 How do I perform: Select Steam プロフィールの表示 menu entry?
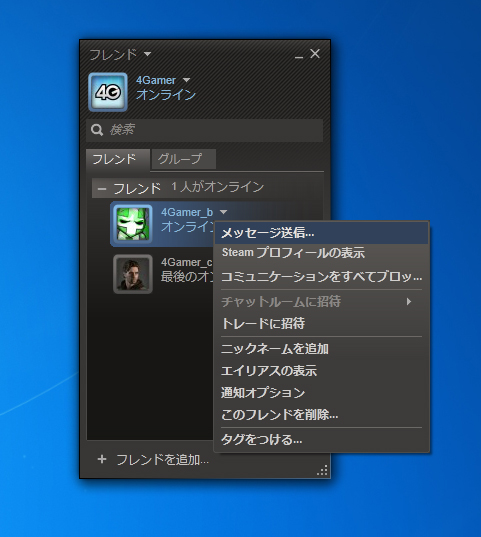[x=321, y=253]
